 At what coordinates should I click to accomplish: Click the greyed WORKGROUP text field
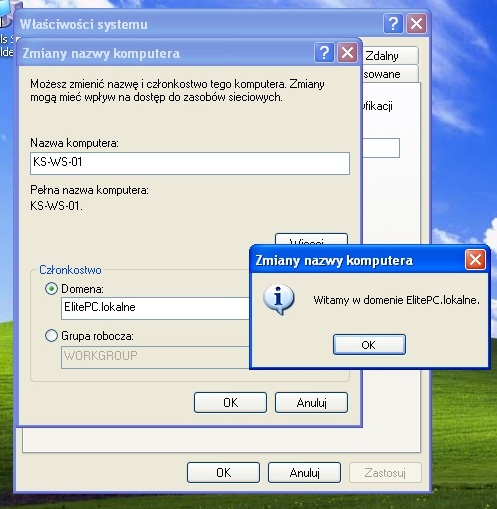click(x=155, y=357)
